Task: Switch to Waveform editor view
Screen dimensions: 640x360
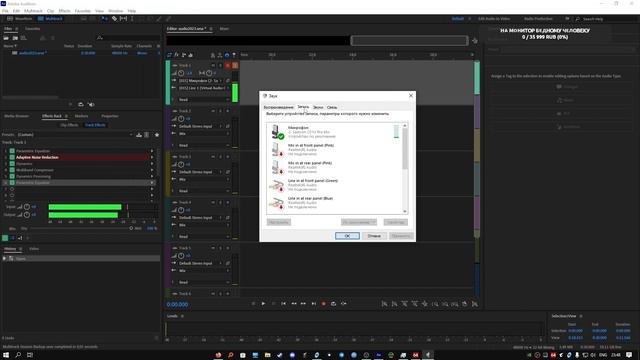Action: tap(20, 19)
